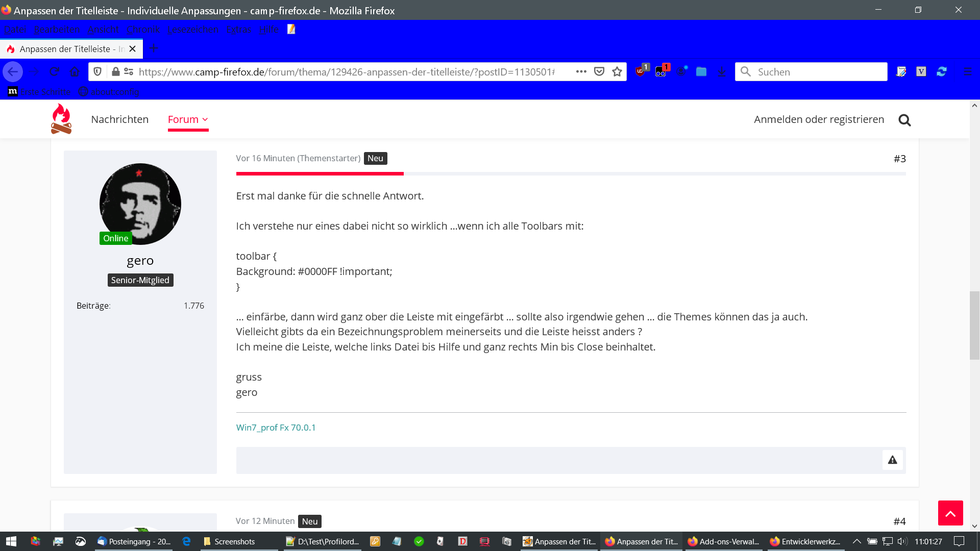Reload the current page
The image size is (980, 551).
[55, 72]
